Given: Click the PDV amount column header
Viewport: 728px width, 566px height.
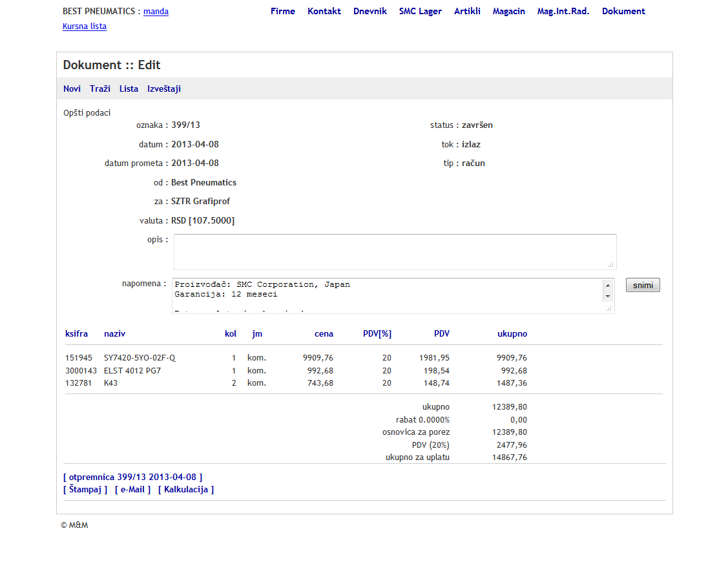Looking at the screenshot, I should [x=442, y=334].
